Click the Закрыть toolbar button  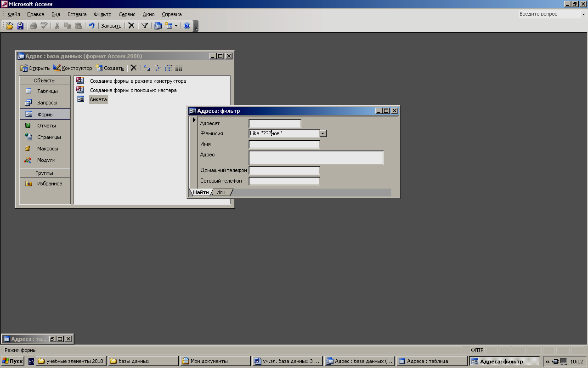pyautogui.click(x=111, y=26)
